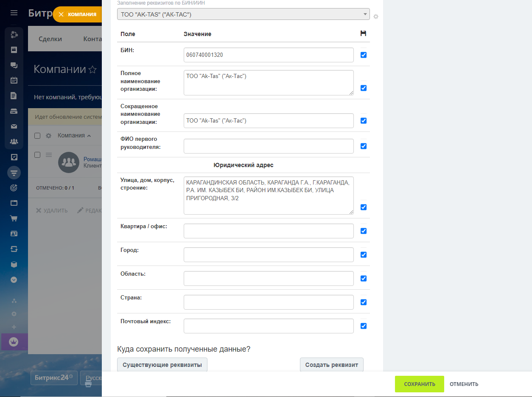Viewport: 532px width, 397px height.
Task: Click the gear icon in table header
Action: click(x=48, y=136)
